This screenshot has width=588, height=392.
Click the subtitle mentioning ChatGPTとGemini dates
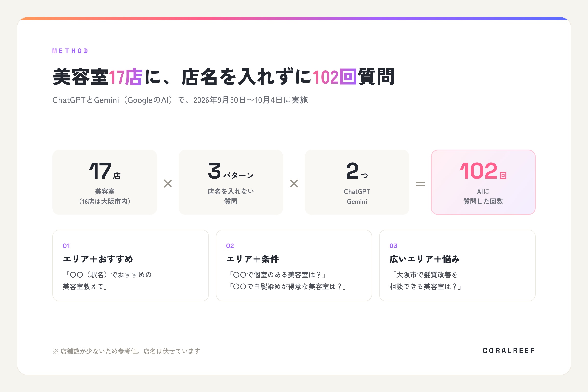point(180,100)
